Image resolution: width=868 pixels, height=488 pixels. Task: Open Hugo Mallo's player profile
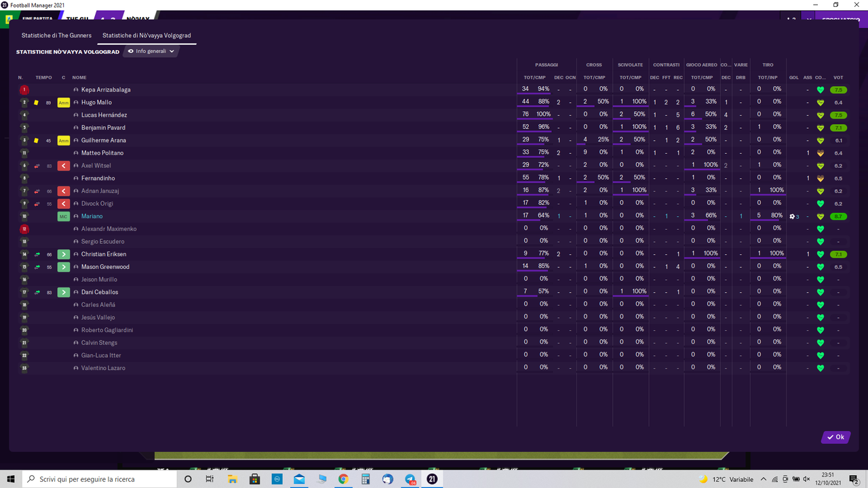pos(96,102)
